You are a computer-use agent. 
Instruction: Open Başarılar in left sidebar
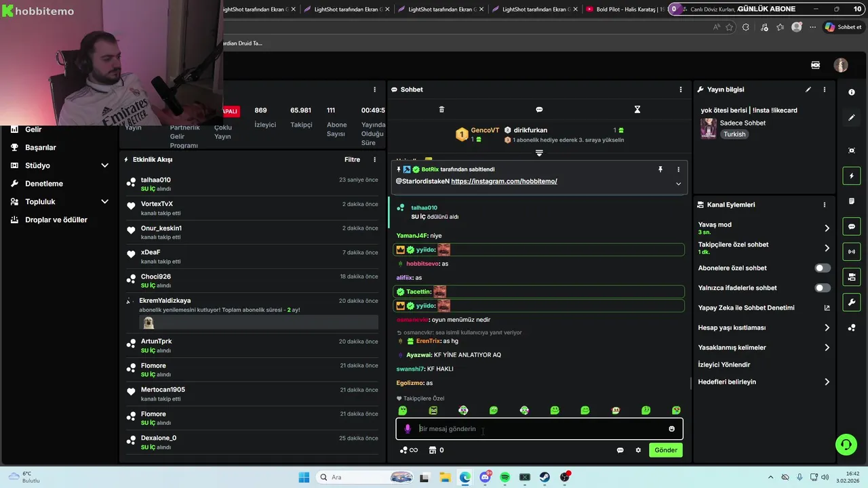[41, 148]
